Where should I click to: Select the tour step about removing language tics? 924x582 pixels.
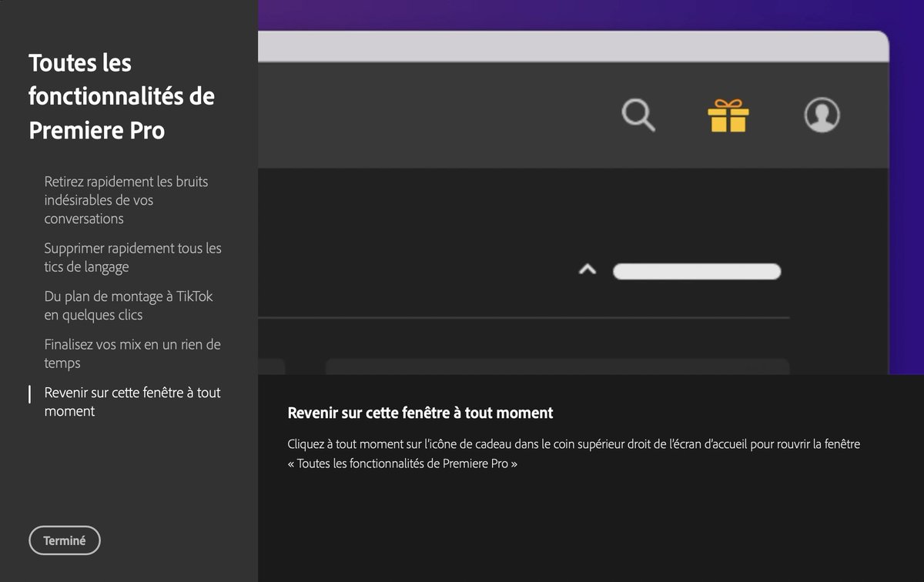point(133,257)
